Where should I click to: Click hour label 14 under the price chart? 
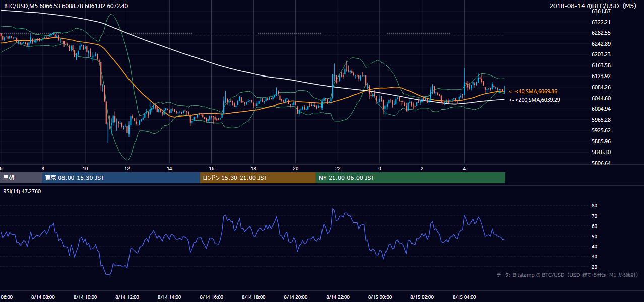(170, 168)
